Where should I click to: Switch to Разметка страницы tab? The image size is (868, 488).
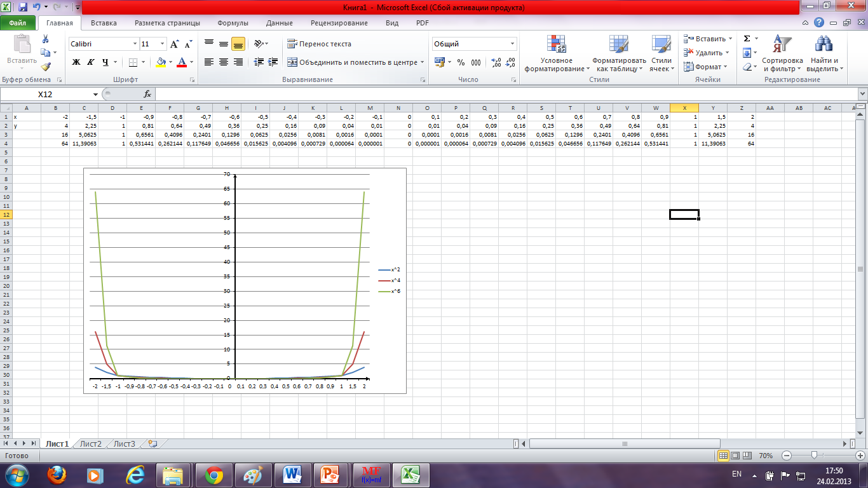[x=167, y=23]
